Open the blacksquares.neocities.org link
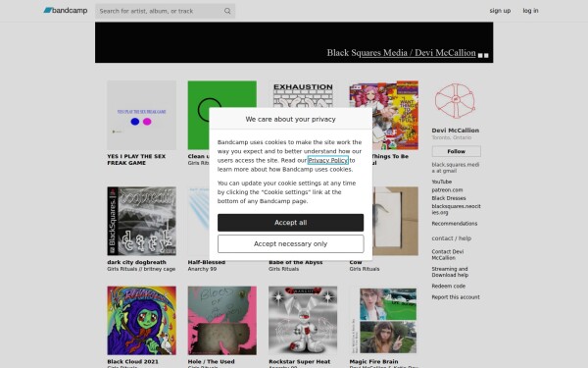 (456, 209)
